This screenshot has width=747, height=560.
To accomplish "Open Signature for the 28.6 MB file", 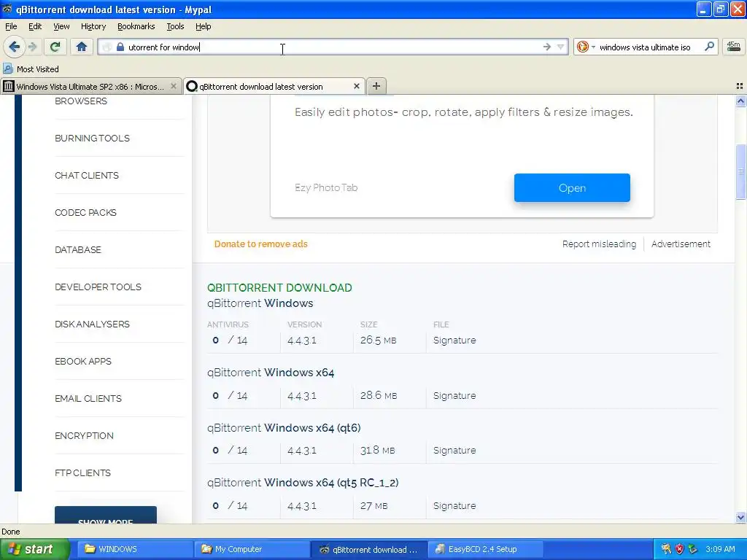I will (x=454, y=395).
